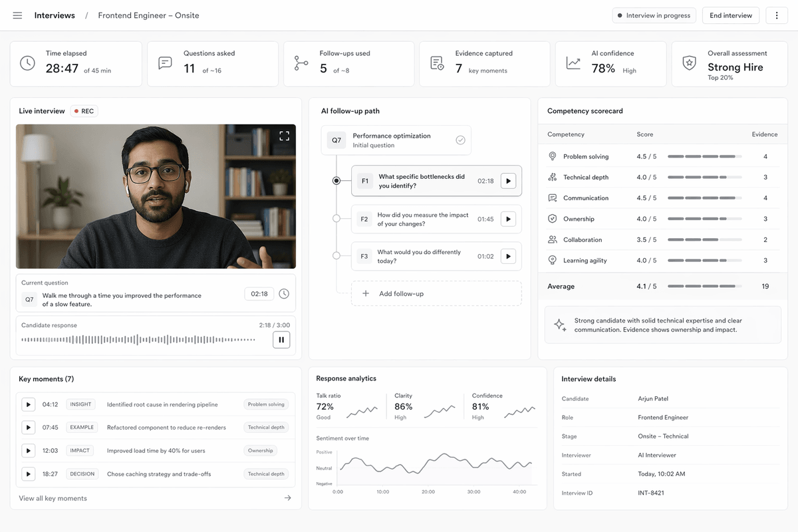Click the Q7 completed checkmark icon
The image size is (798, 532).
(x=460, y=140)
